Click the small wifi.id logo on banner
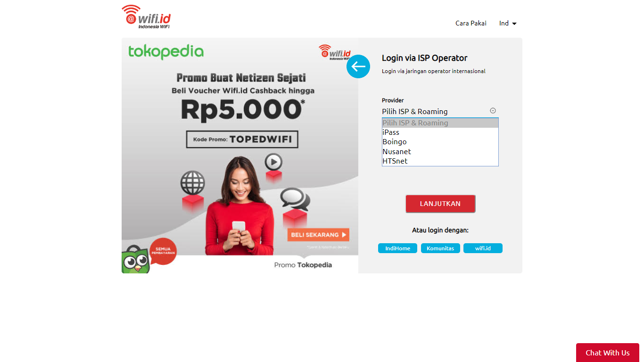644x362 pixels. click(x=334, y=52)
